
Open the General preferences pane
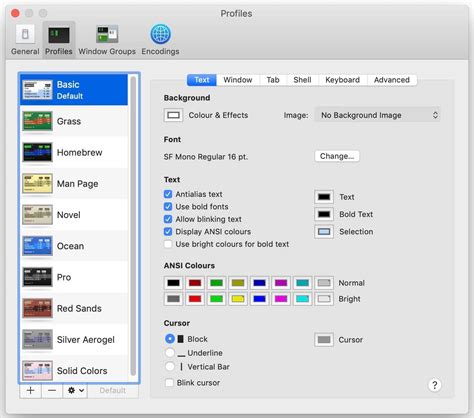pos(25,40)
